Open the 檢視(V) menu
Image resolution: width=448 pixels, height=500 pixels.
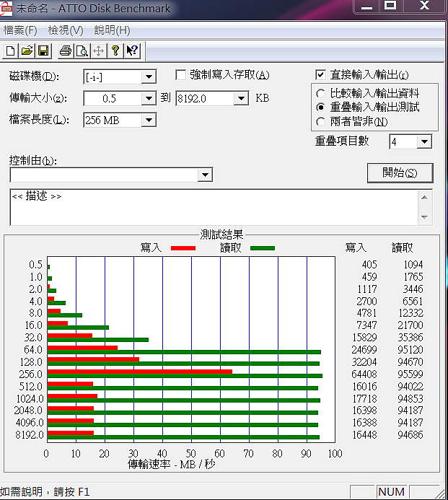tap(66, 30)
